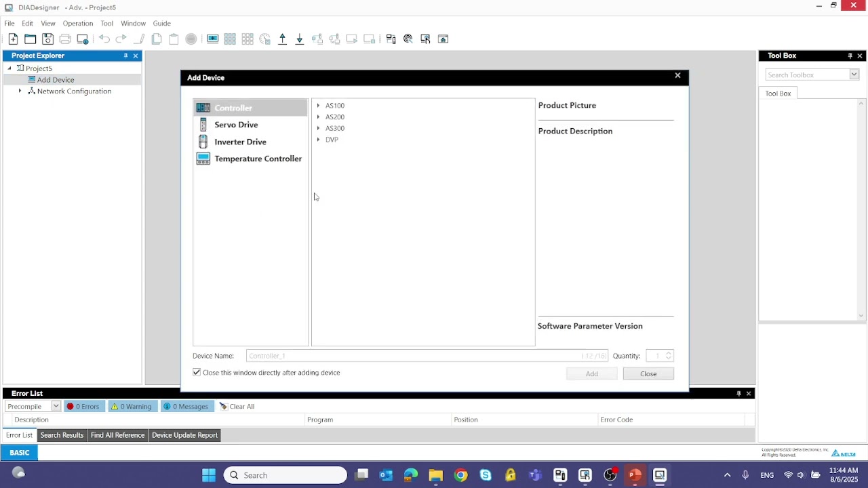Click the BASIC mode button
Viewport: 868px width, 488px height.
(19, 453)
